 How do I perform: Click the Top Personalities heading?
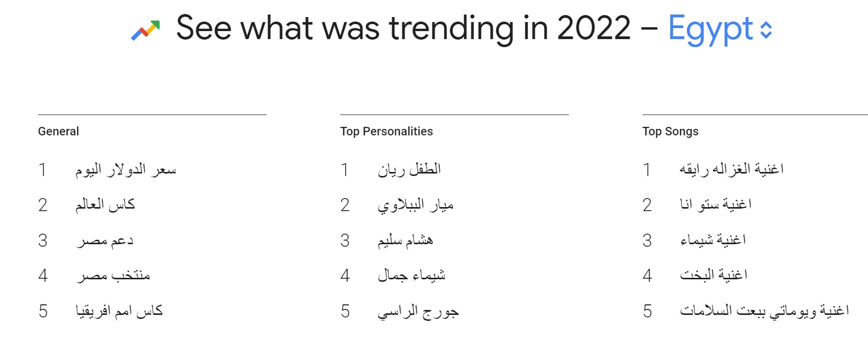[x=386, y=131]
